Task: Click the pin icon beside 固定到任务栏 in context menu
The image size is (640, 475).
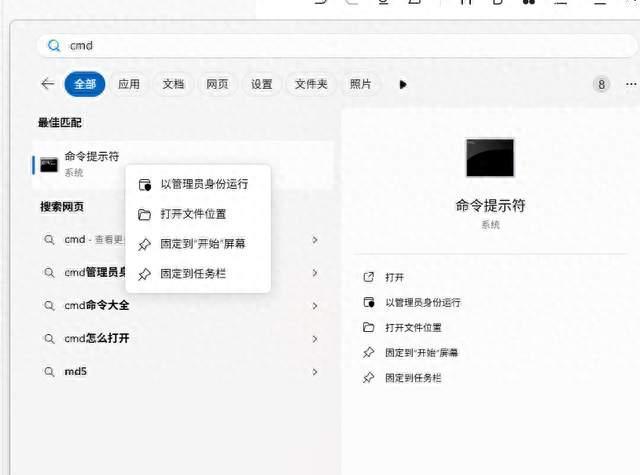Action: click(x=144, y=274)
